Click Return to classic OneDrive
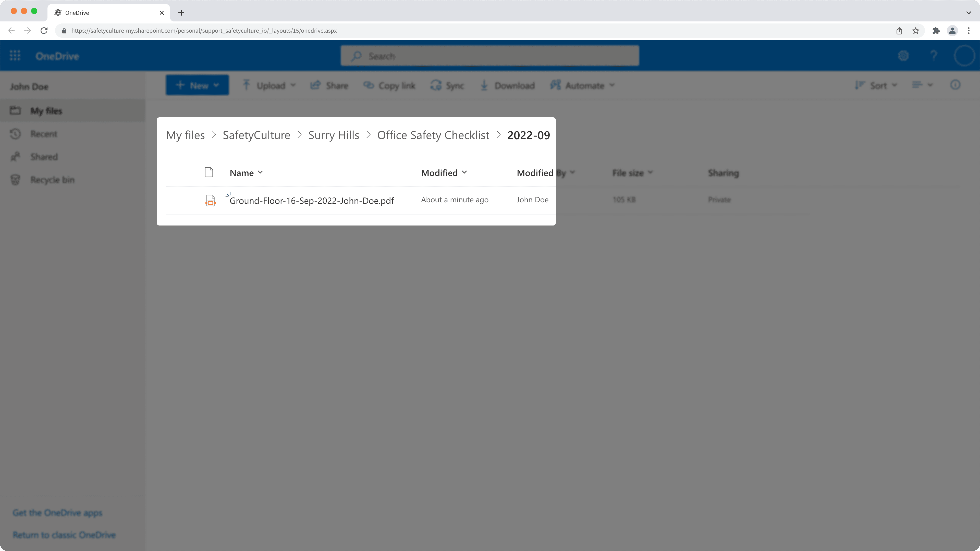Viewport: 980px width, 551px height. coord(64,535)
